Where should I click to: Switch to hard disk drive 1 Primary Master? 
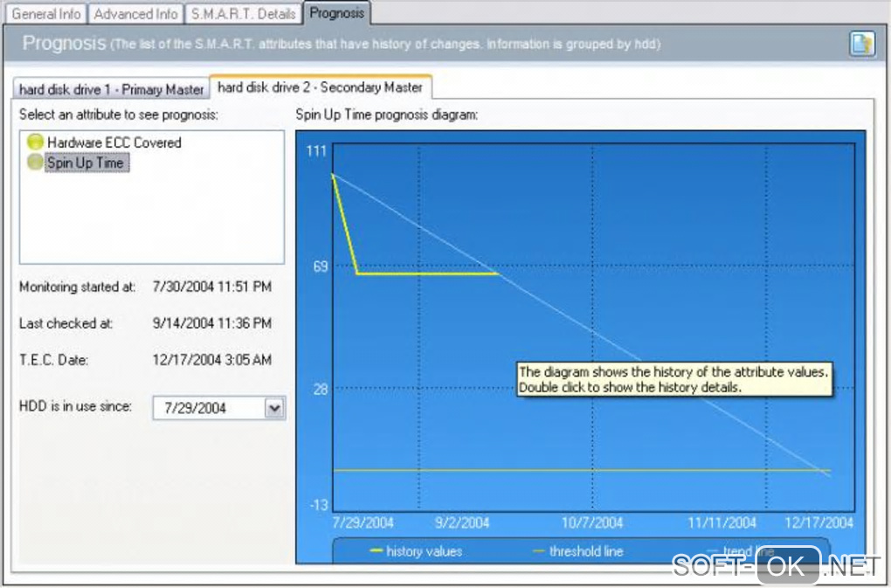click(112, 89)
